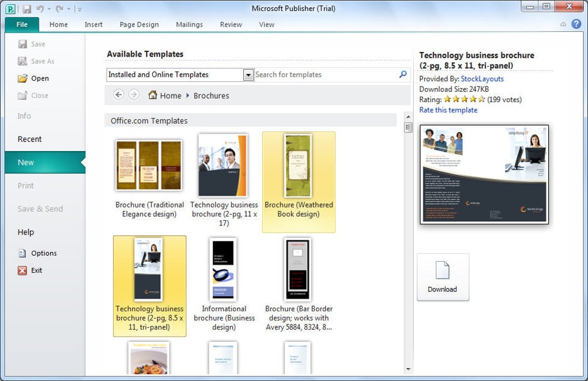Open the Customize Quick Access Toolbar dropdown
The image size is (588, 381).
click(x=79, y=9)
